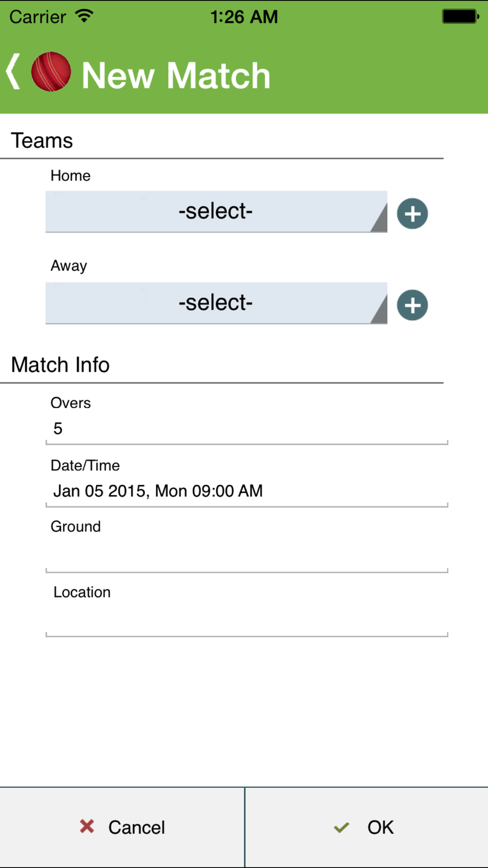Confirm with the OK button
488x868 pixels.
pyautogui.click(x=366, y=827)
